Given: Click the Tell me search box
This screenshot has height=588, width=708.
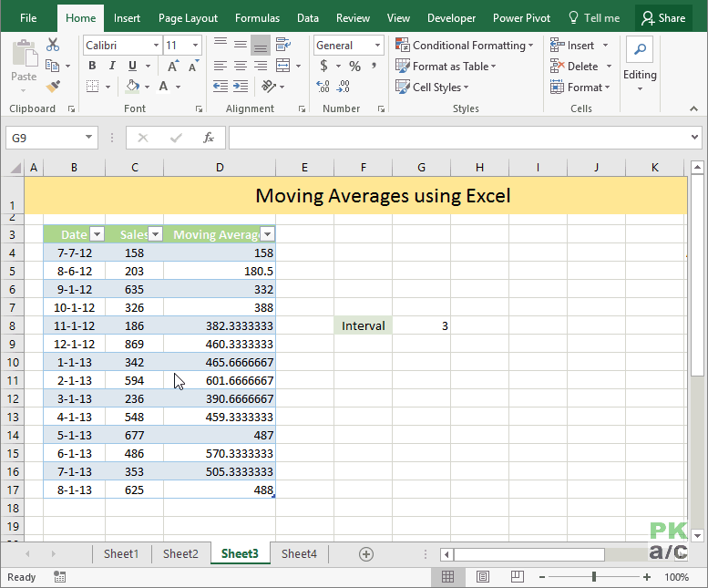Looking at the screenshot, I should click(594, 18).
